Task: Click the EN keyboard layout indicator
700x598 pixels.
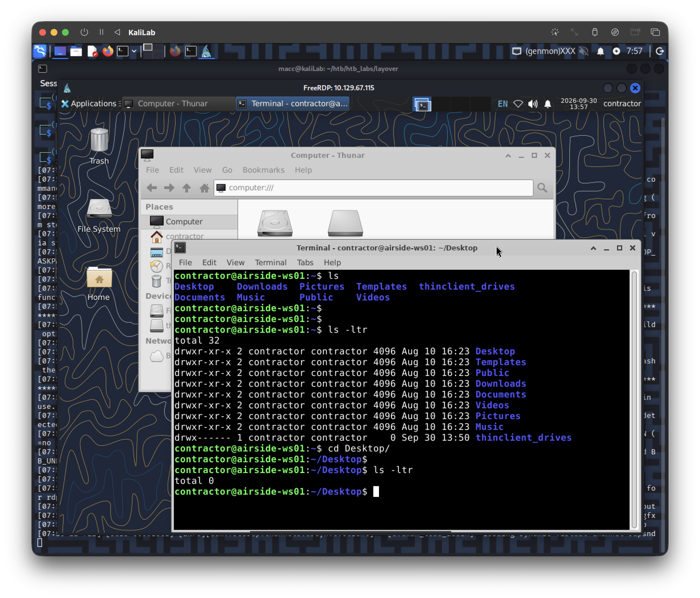Action: coord(502,104)
